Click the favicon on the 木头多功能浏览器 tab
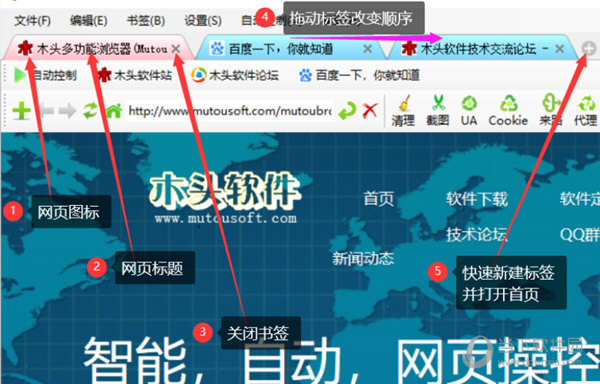The width and height of the screenshot is (600, 384). [x=25, y=48]
